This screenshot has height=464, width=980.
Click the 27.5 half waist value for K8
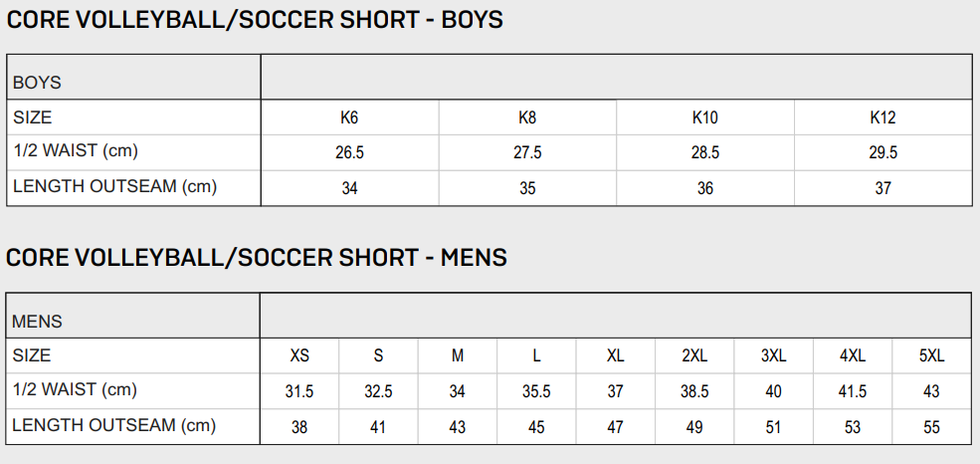tap(527, 153)
